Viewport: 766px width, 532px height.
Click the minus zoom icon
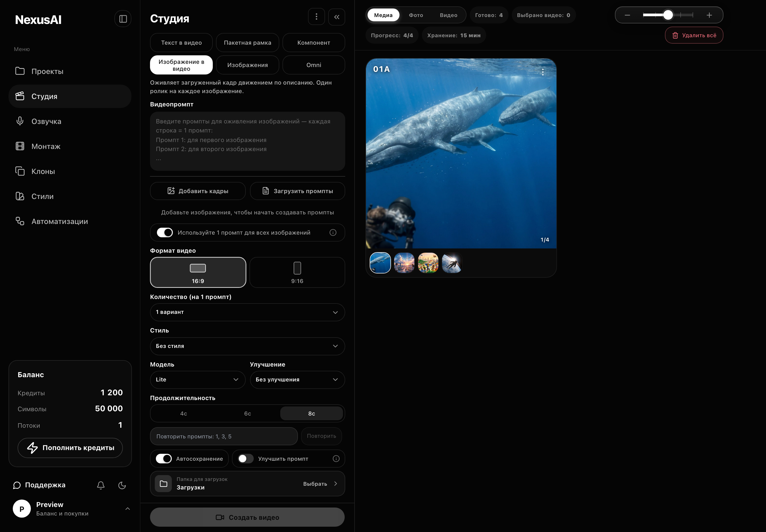[627, 15]
